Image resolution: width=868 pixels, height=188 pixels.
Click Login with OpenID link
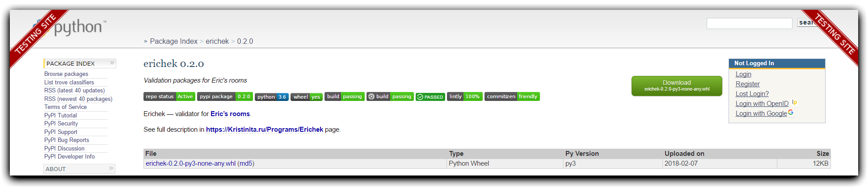[x=762, y=104]
